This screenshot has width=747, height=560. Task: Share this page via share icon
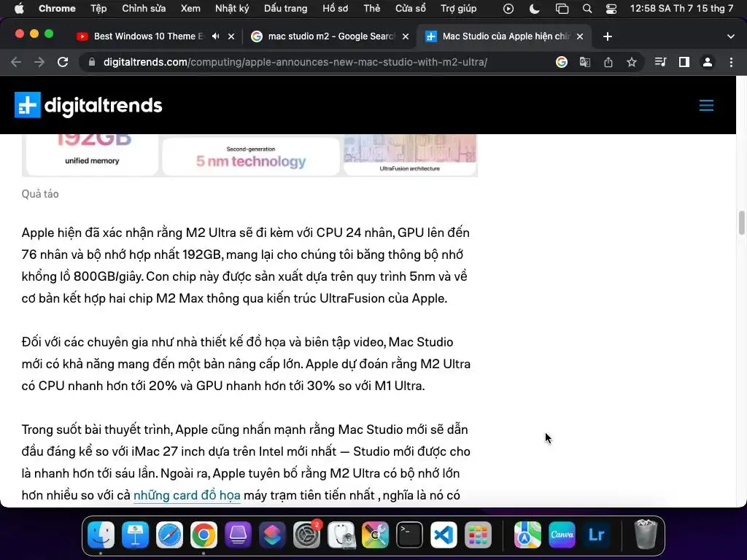608,62
